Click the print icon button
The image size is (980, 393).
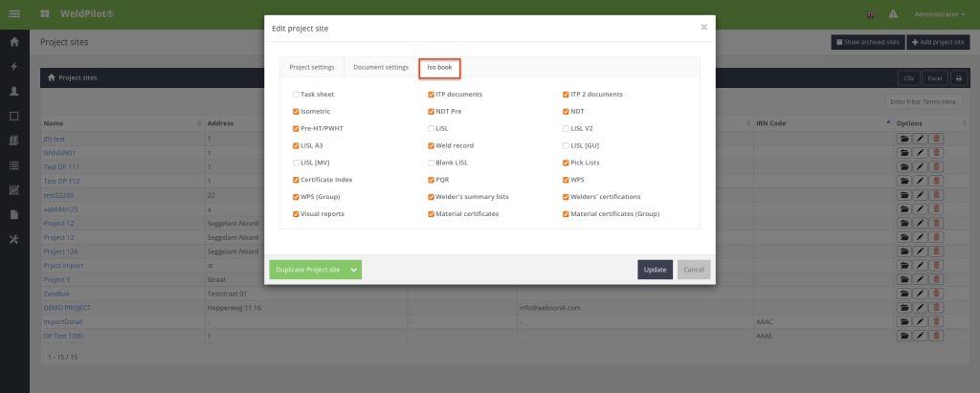(957, 77)
